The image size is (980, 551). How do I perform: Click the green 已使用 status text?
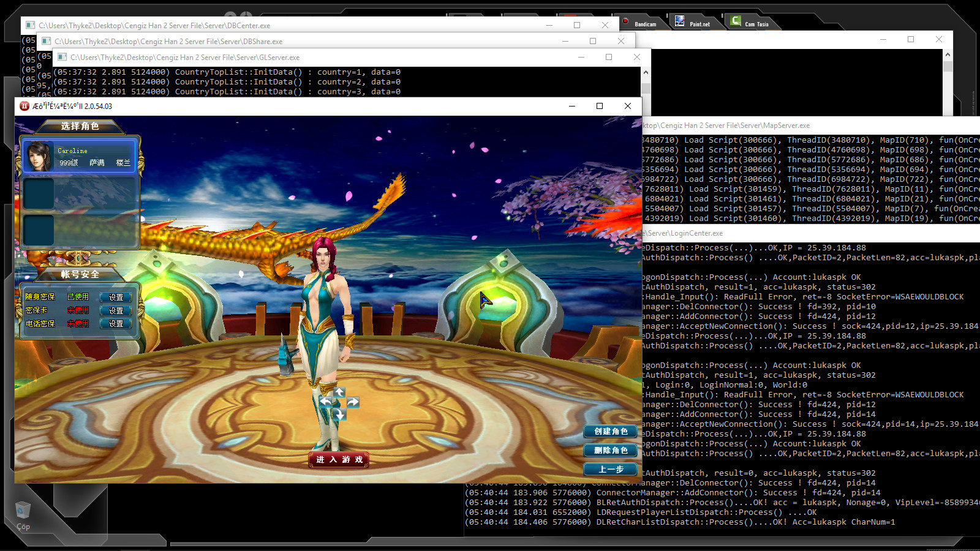point(78,297)
